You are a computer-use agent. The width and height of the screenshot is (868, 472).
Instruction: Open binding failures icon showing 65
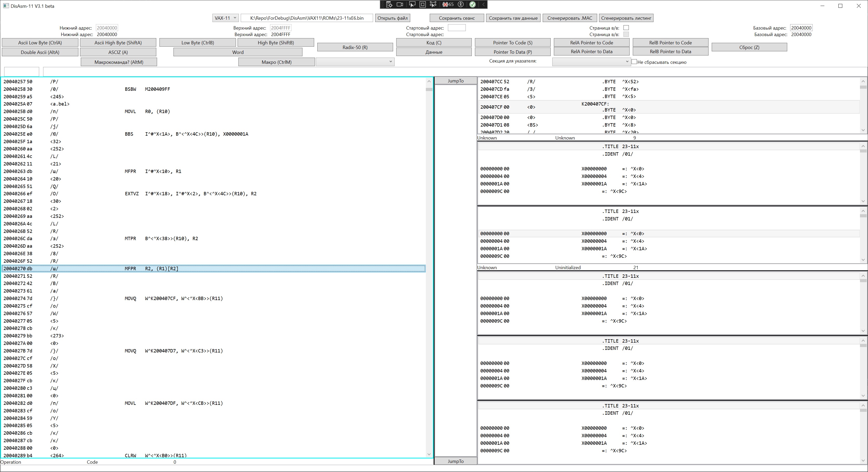[448, 4]
